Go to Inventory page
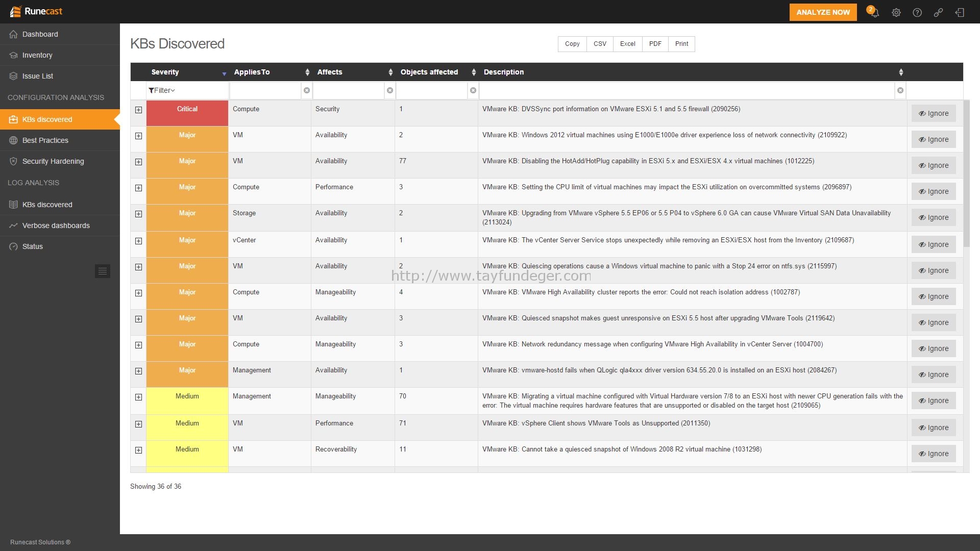Image resolution: width=980 pixels, height=551 pixels. coord(60,55)
